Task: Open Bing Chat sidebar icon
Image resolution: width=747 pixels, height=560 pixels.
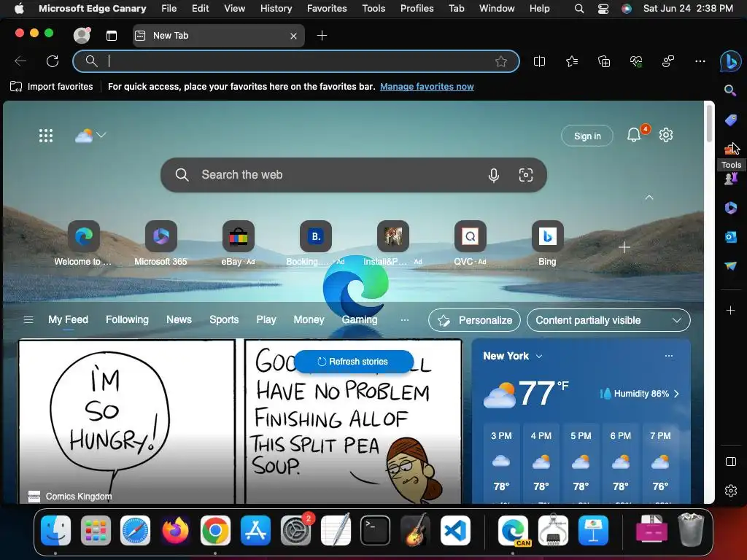Action: [x=730, y=61]
